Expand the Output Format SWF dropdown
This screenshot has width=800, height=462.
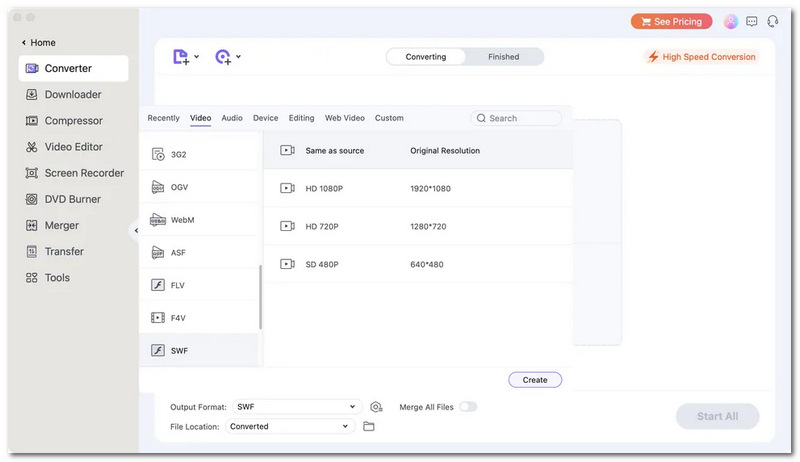297,407
